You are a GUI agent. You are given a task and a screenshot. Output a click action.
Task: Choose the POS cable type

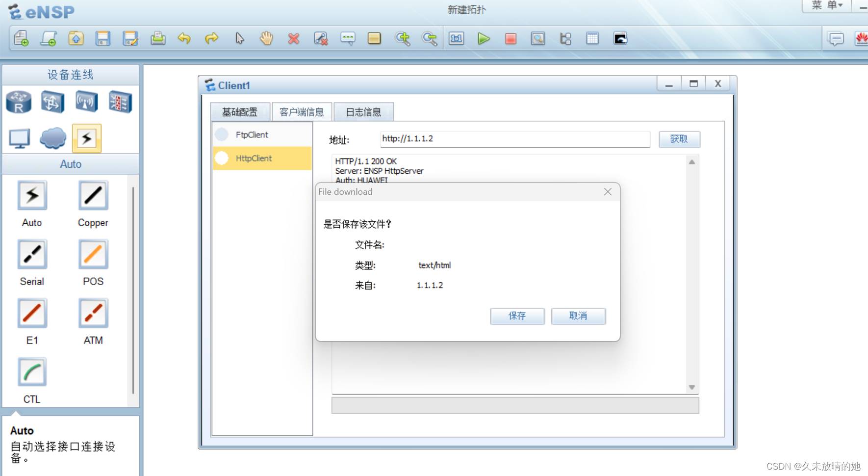(93, 254)
